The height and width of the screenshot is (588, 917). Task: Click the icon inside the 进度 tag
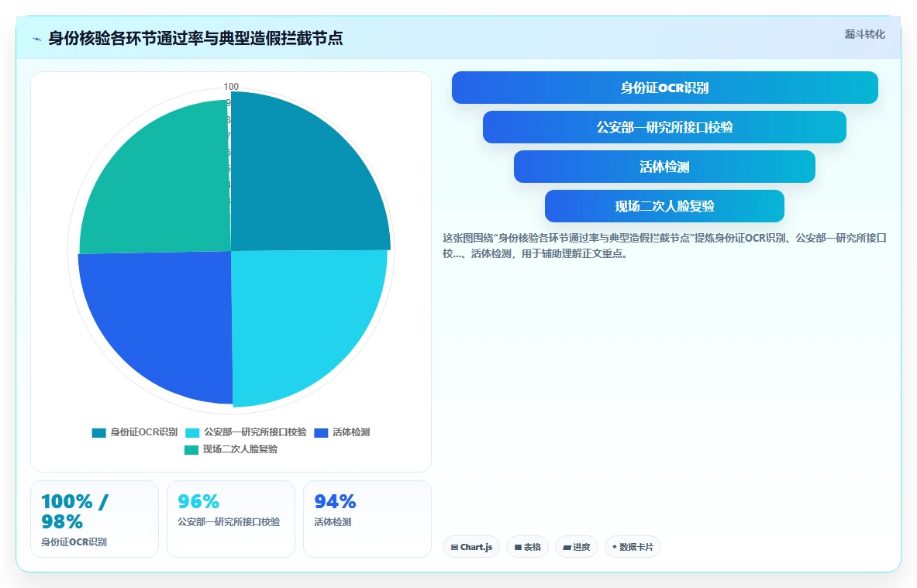pyautogui.click(x=567, y=548)
